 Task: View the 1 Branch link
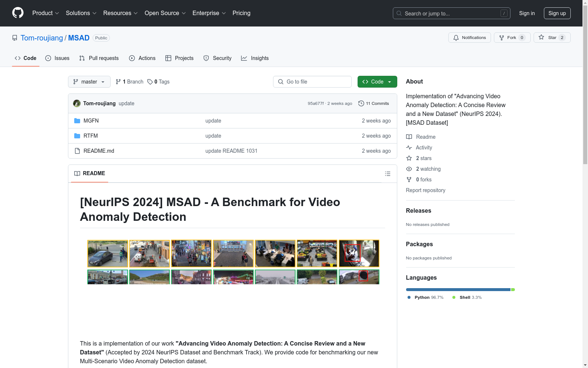point(129,82)
